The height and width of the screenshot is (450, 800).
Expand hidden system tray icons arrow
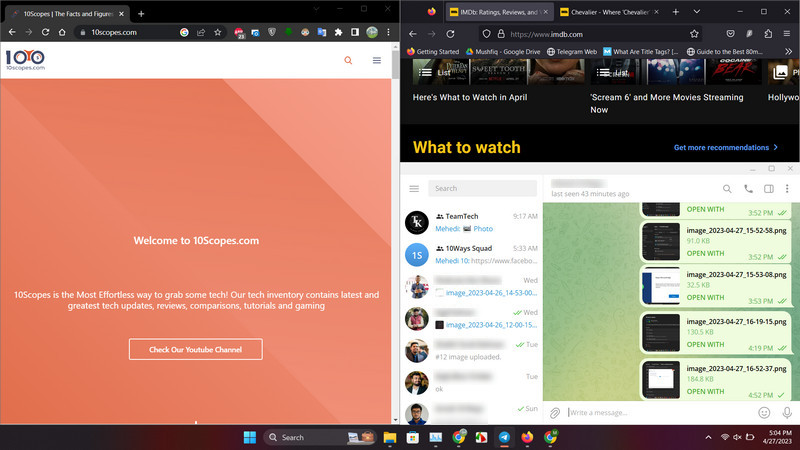coord(708,437)
